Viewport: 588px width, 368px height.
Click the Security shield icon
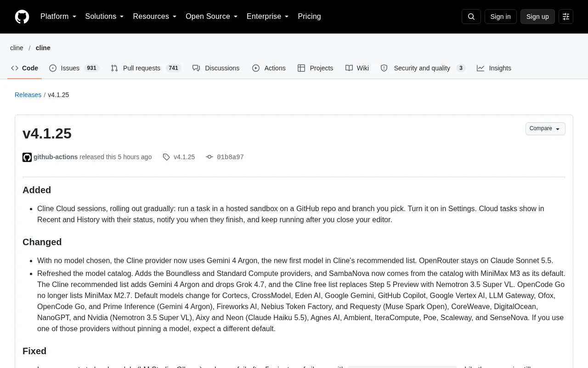pyautogui.click(x=384, y=68)
